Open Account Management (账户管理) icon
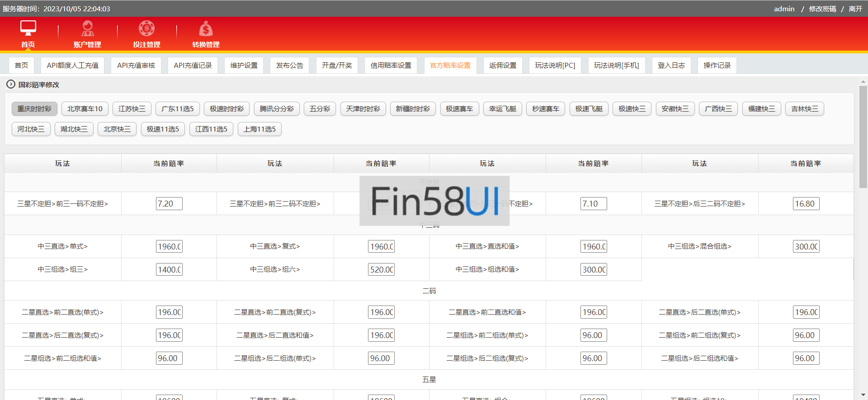 click(x=87, y=28)
